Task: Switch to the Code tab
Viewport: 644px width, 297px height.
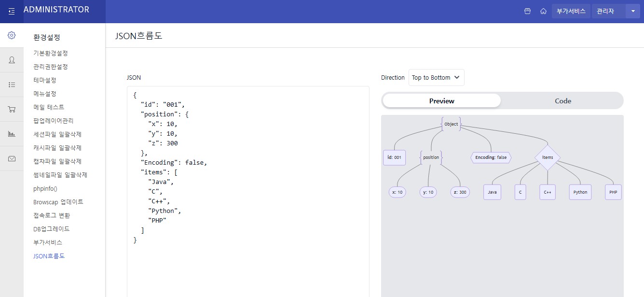Action: click(562, 101)
